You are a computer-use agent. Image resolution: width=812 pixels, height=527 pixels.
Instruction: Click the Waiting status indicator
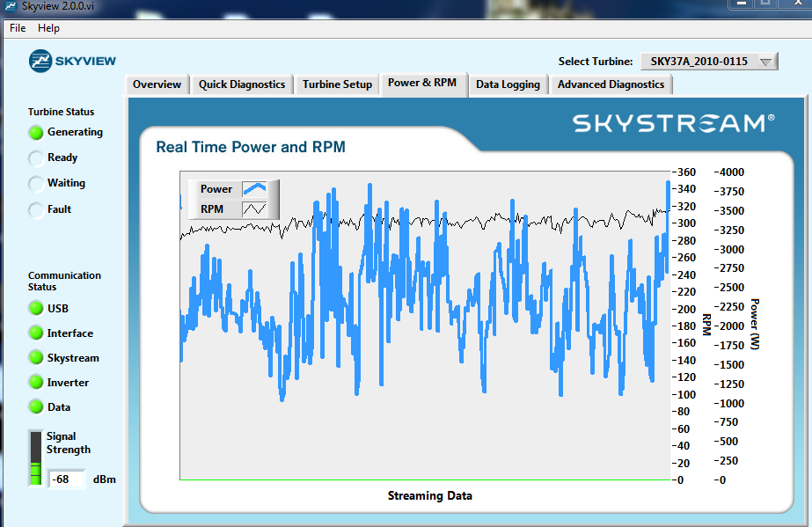tap(36, 184)
